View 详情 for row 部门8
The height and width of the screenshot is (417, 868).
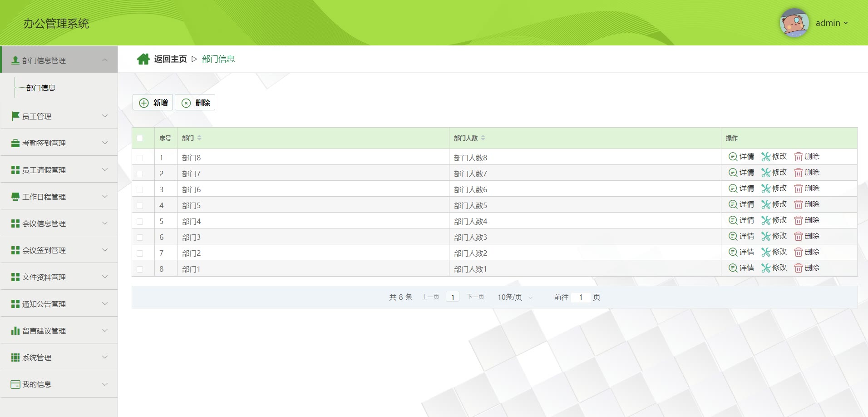[x=741, y=157]
